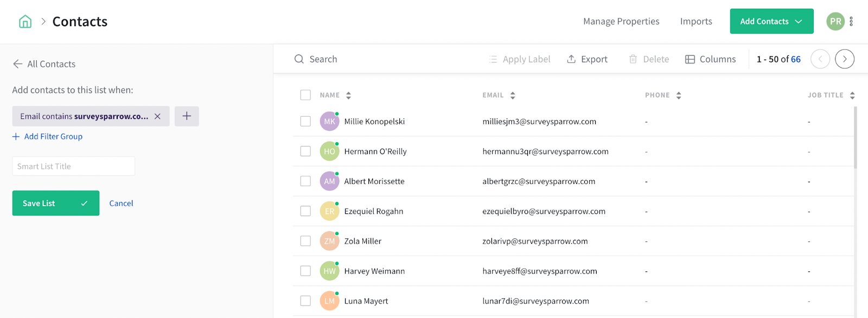
Task: Open contact name Hermann O'Reilly
Action: click(x=375, y=151)
